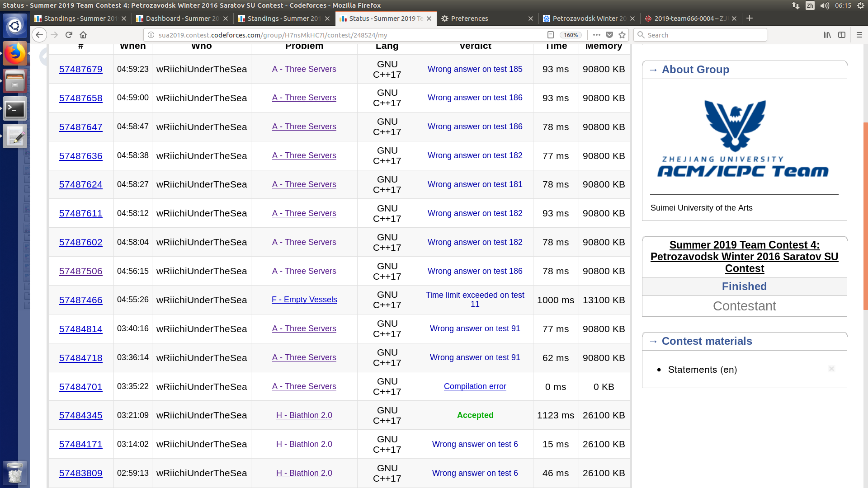This screenshot has height=488, width=868.
Task: Open the Firefox library icon
Action: (827, 35)
